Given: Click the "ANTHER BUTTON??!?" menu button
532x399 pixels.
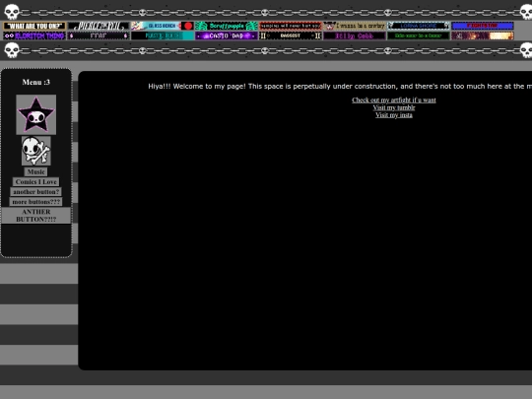Looking at the screenshot, I should click(36, 216).
